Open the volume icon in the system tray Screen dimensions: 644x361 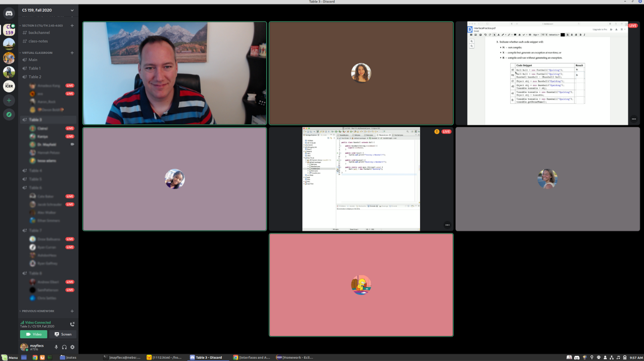click(618, 357)
